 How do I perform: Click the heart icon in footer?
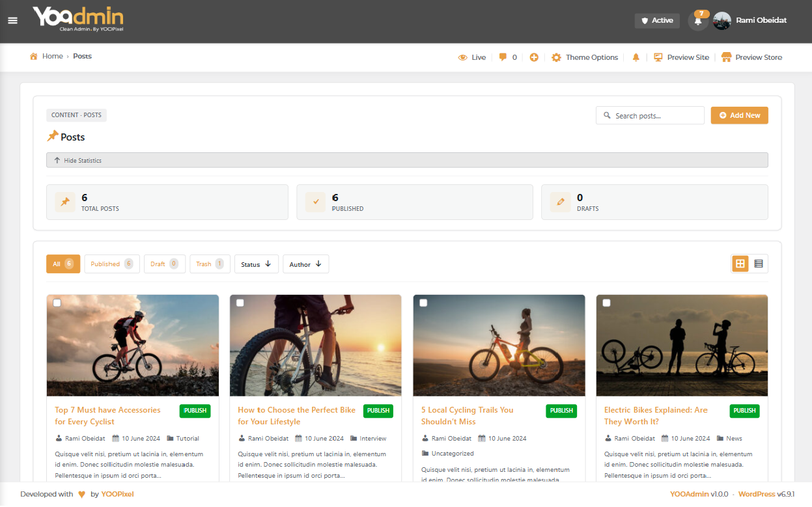click(81, 495)
